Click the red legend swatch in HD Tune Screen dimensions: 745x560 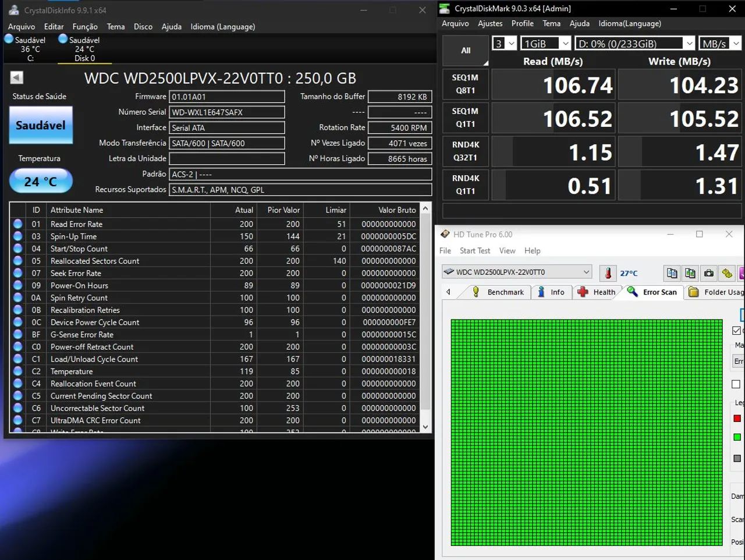tap(737, 418)
